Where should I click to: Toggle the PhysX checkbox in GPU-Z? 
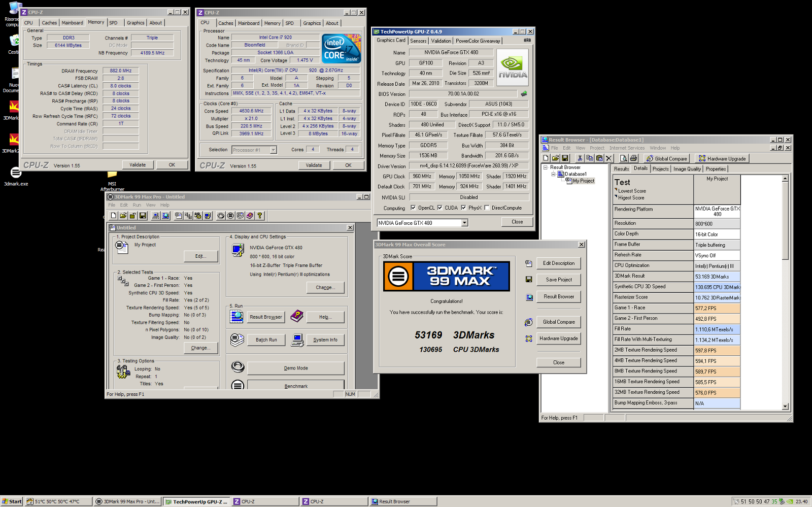[463, 208]
